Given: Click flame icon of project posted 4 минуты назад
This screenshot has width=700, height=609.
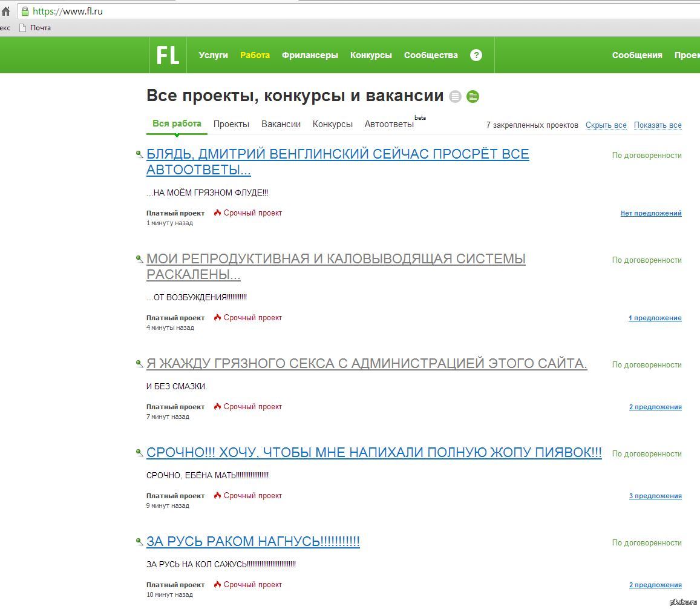Looking at the screenshot, I should [217, 317].
